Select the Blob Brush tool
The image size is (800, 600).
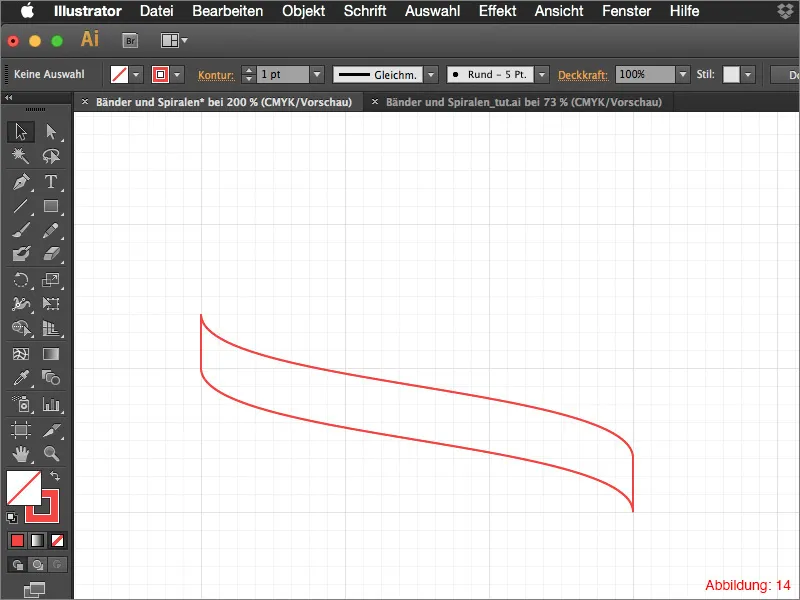21,254
